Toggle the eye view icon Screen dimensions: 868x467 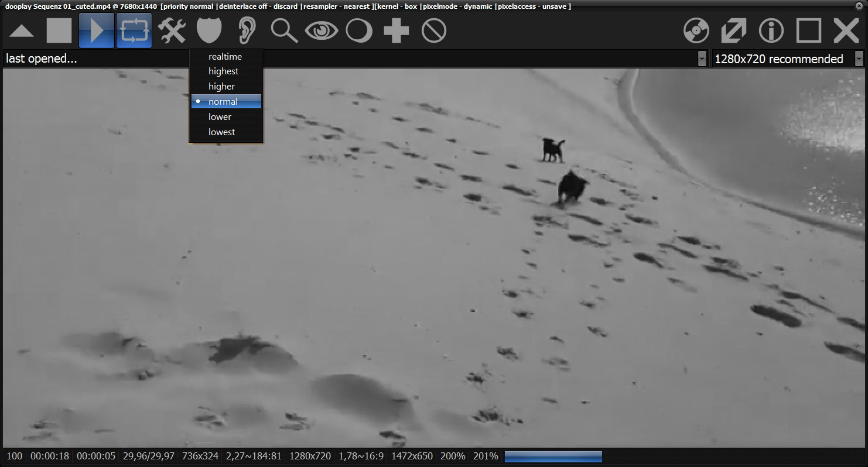[322, 31]
